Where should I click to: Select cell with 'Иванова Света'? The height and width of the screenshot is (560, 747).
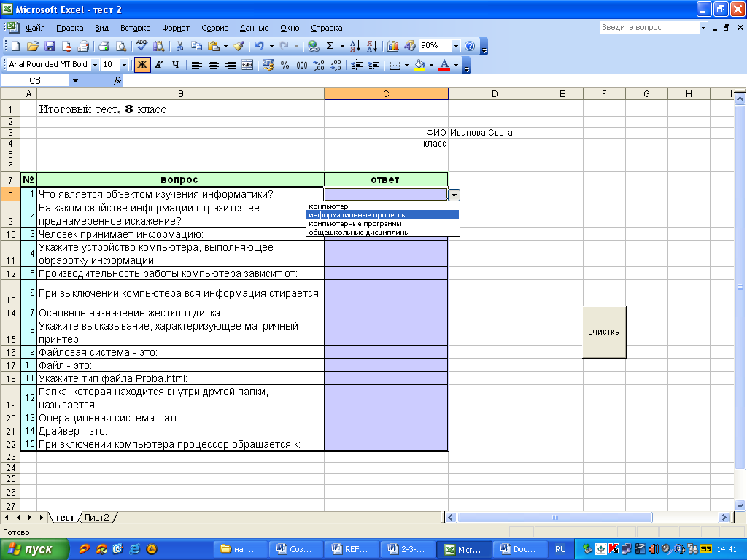(x=494, y=133)
